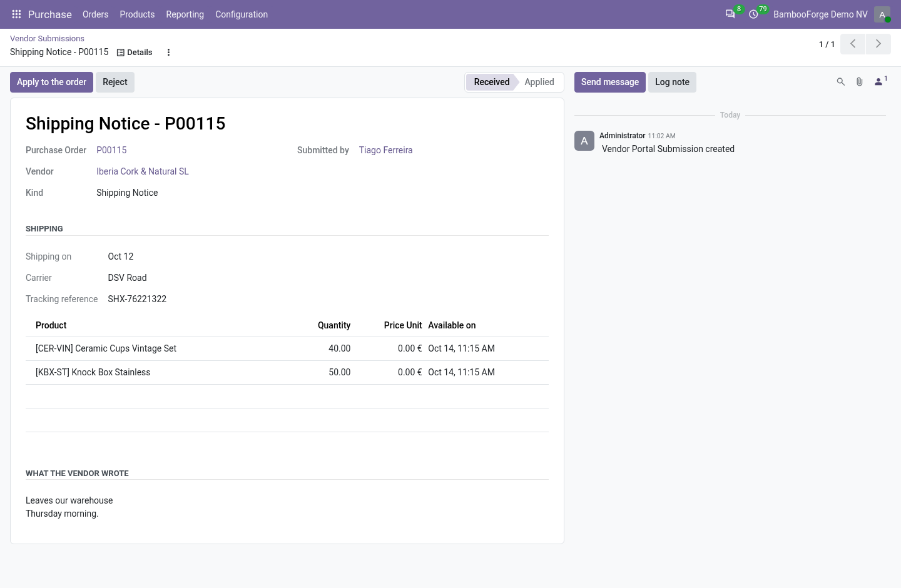
Task: Select the Applied status stage
Action: click(x=539, y=82)
